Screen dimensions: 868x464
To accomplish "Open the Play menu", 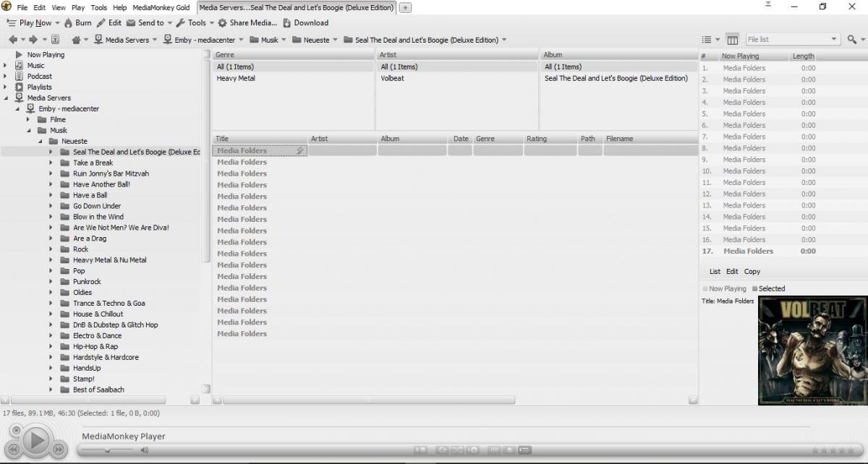I will click(x=78, y=7).
